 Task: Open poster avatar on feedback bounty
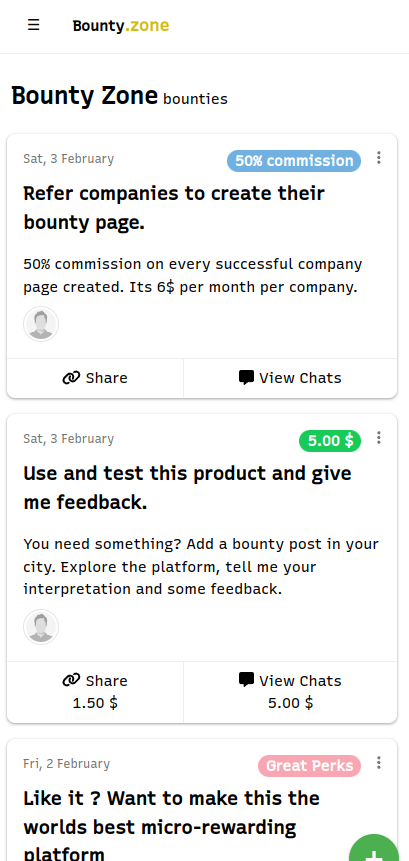[41, 627]
